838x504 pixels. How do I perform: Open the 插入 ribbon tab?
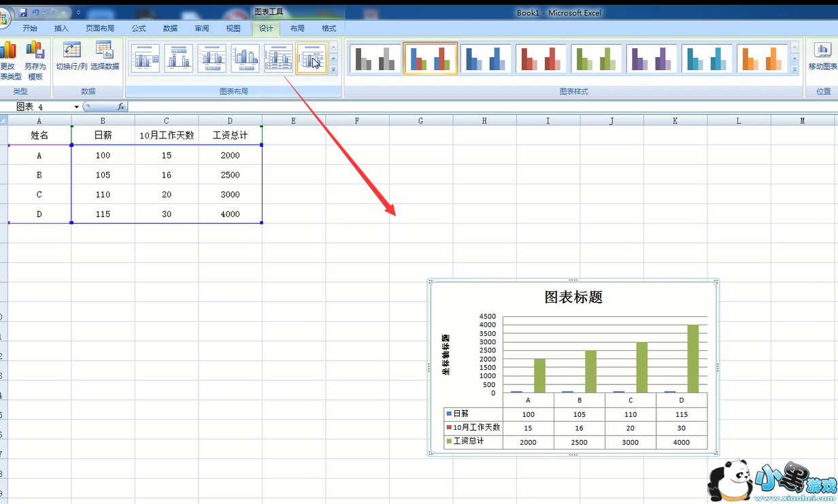pos(61,28)
